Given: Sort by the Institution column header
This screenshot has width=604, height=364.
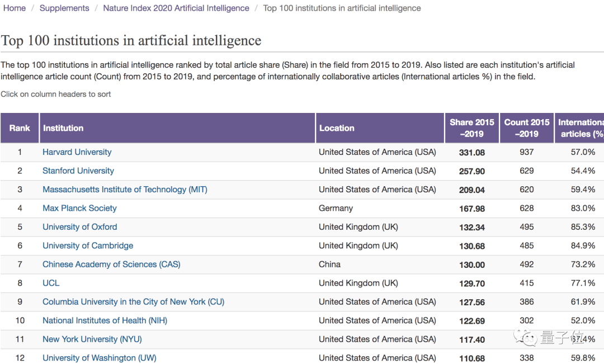Looking at the screenshot, I should (x=63, y=128).
